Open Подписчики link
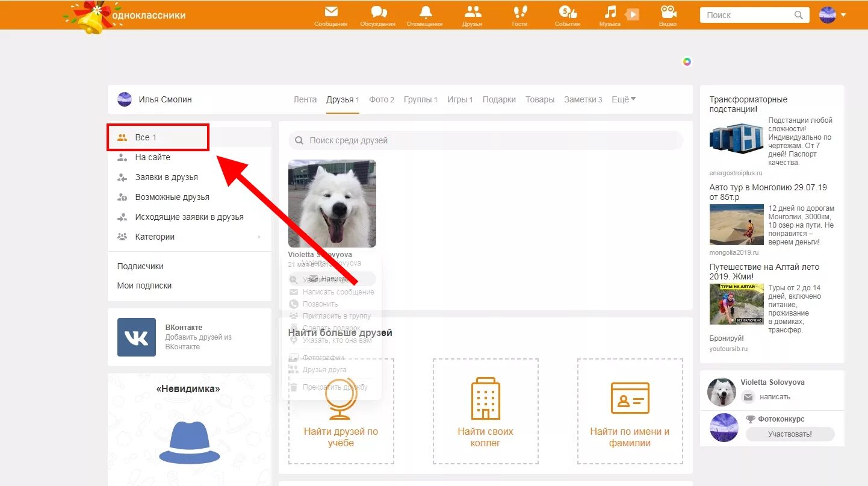Image resolution: width=868 pixels, height=486 pixels. click(x=140, y=266)
